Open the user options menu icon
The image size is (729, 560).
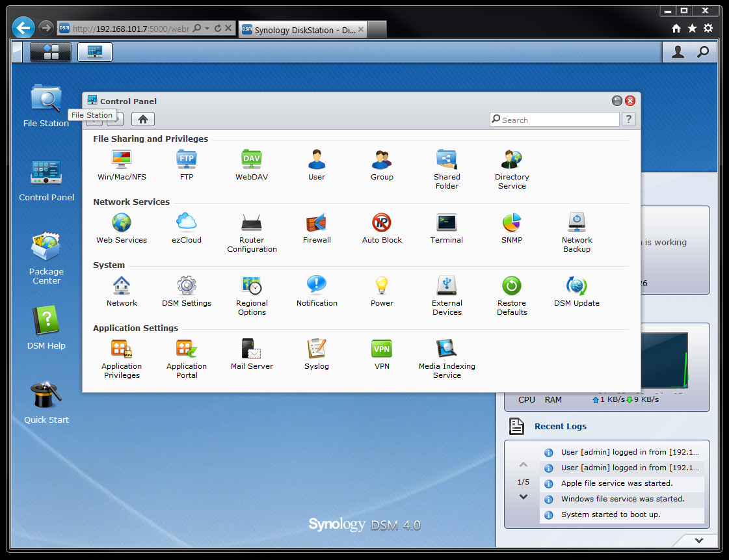coord(678,51)
